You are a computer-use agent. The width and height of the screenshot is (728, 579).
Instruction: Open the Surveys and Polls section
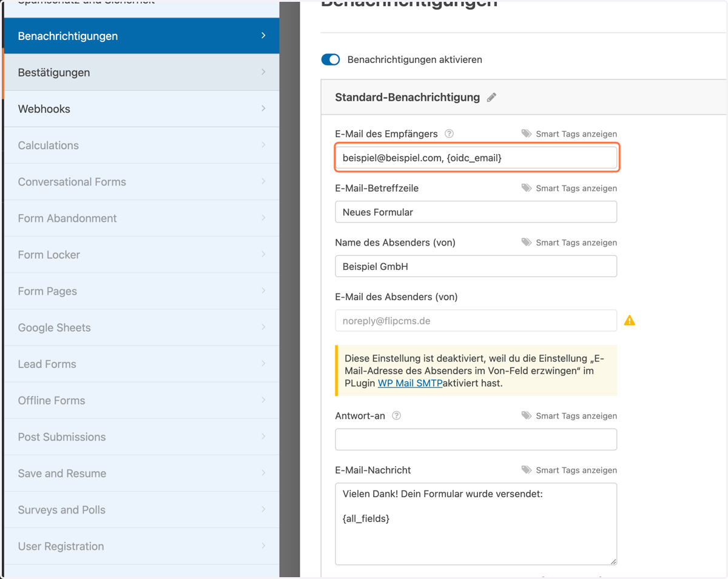[141, 509]
